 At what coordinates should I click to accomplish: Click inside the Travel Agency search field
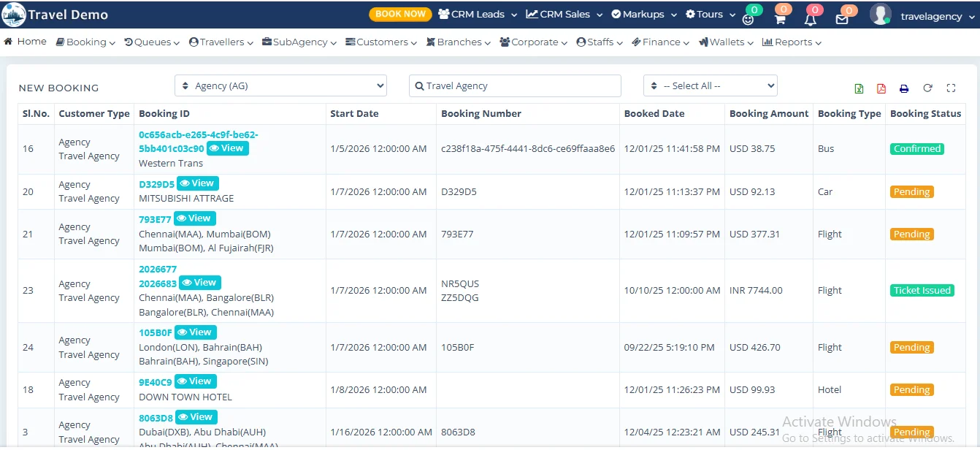[x=515, y=85]
